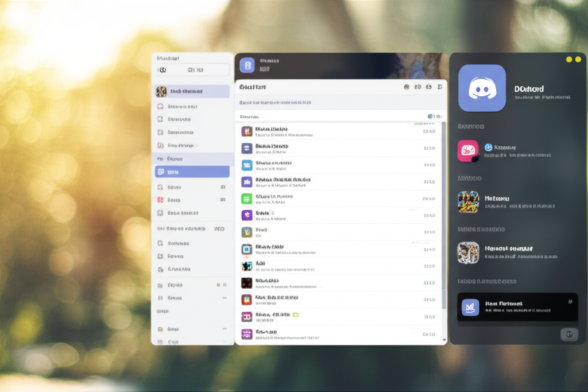
Task: Select the sidebar item with the avatar picture
Action: tap(192, 91)
